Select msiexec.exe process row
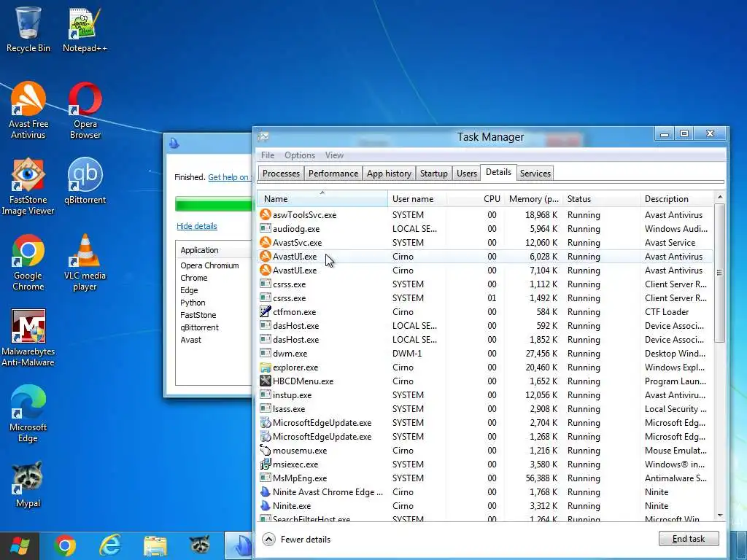The width and height of the screenshot is (747, 560). pos(486,464)
